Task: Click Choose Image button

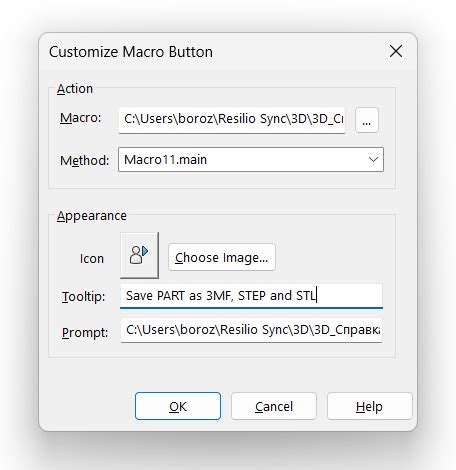Action: pyautogui.click(x=222, y=257)
